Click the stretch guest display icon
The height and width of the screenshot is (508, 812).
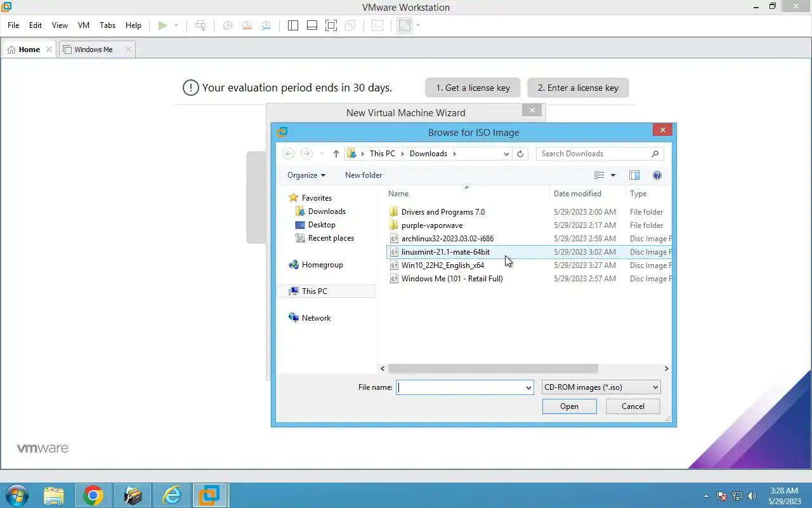tap(404, 25)
